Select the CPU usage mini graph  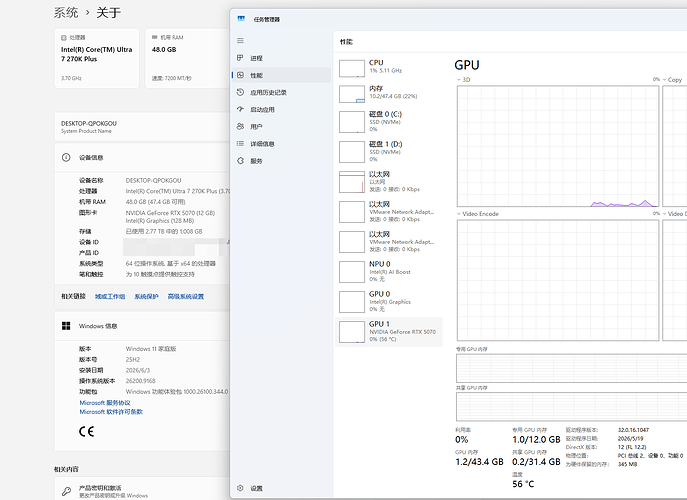click(x=352, y=68)
